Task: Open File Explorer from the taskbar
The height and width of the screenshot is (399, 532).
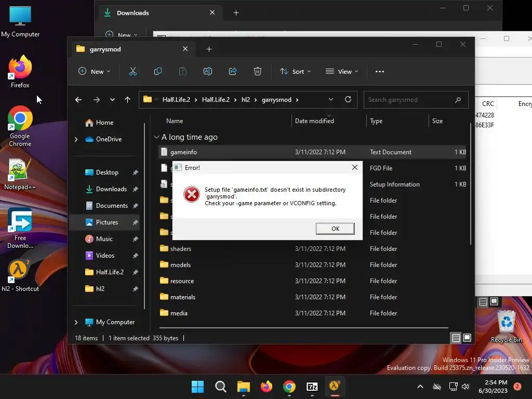Action: pos(243,387)
